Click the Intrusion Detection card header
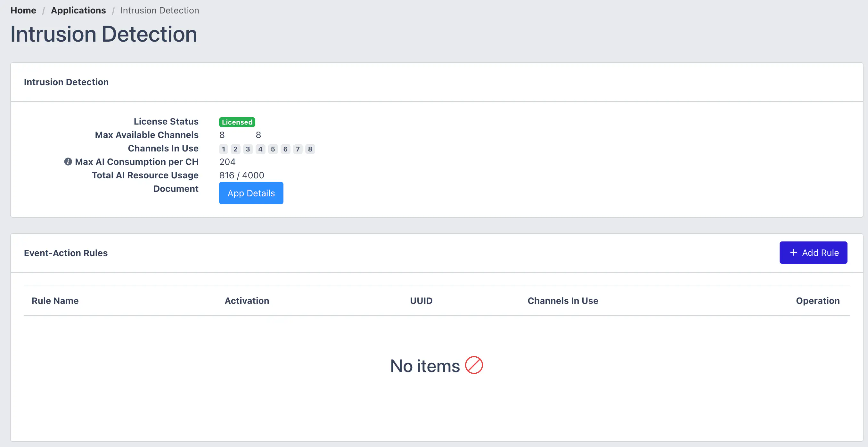The height and width of the screenshot is (447, 868). coord(66,82)
